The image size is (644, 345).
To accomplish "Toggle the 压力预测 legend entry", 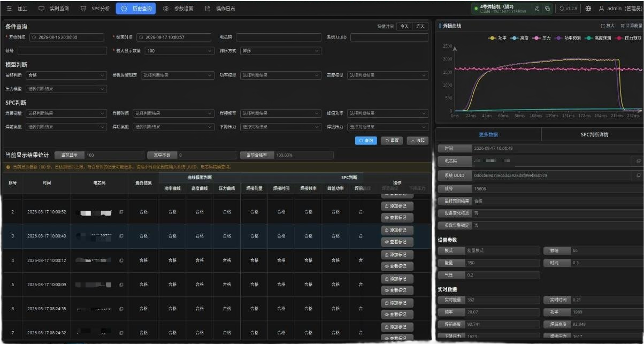I will 629,38.
